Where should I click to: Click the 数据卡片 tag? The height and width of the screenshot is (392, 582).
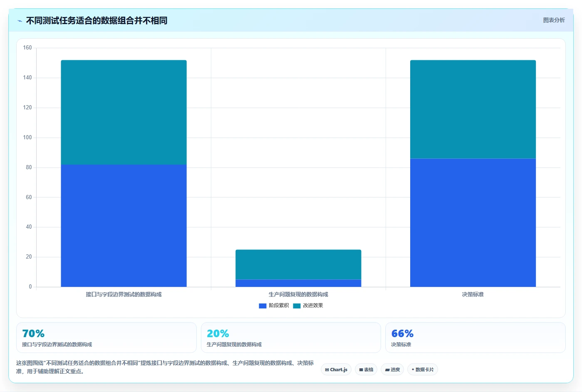[423, 370]
